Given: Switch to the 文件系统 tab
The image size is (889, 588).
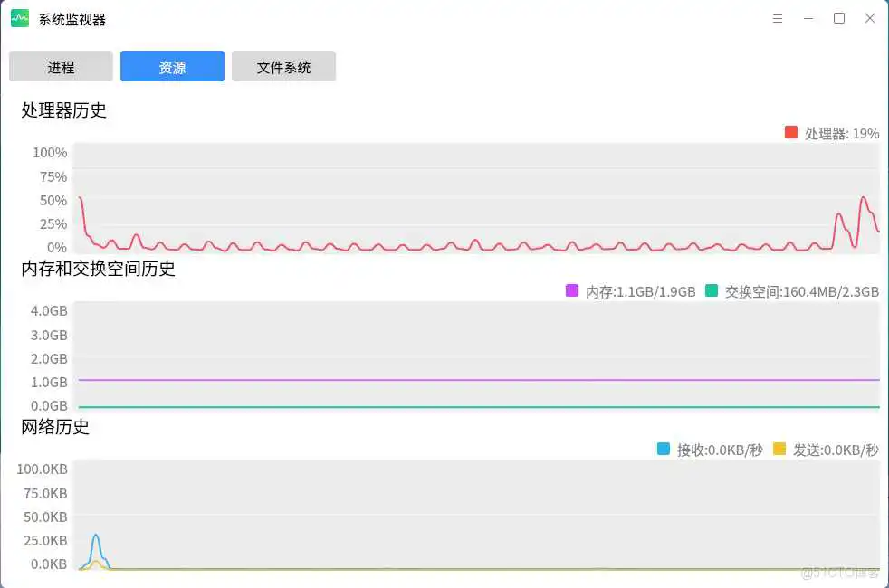Looking at the screenshot, I should 283,66.
